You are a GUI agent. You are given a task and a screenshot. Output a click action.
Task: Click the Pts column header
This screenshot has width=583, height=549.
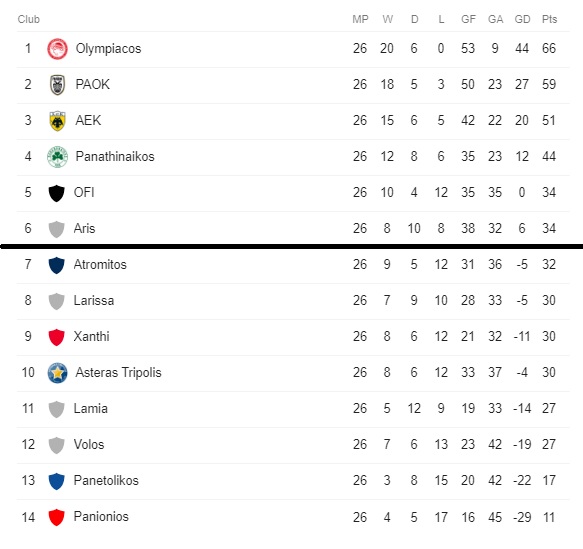(x=549, y=19)
